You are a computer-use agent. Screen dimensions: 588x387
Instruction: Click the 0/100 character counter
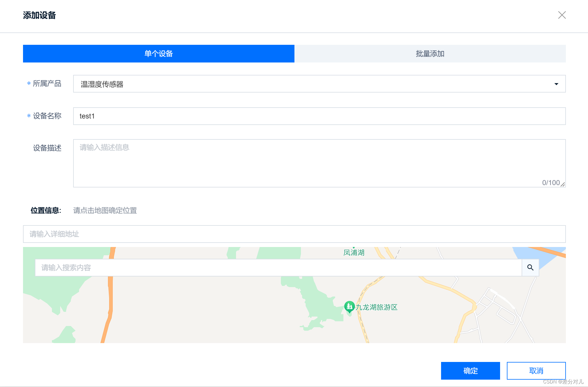(x=551, y=183)
